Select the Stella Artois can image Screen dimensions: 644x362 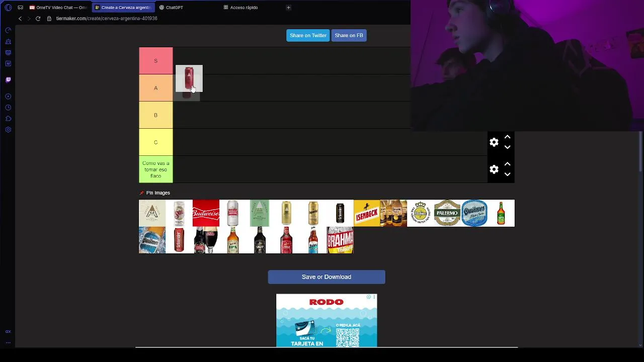(232, 213)
